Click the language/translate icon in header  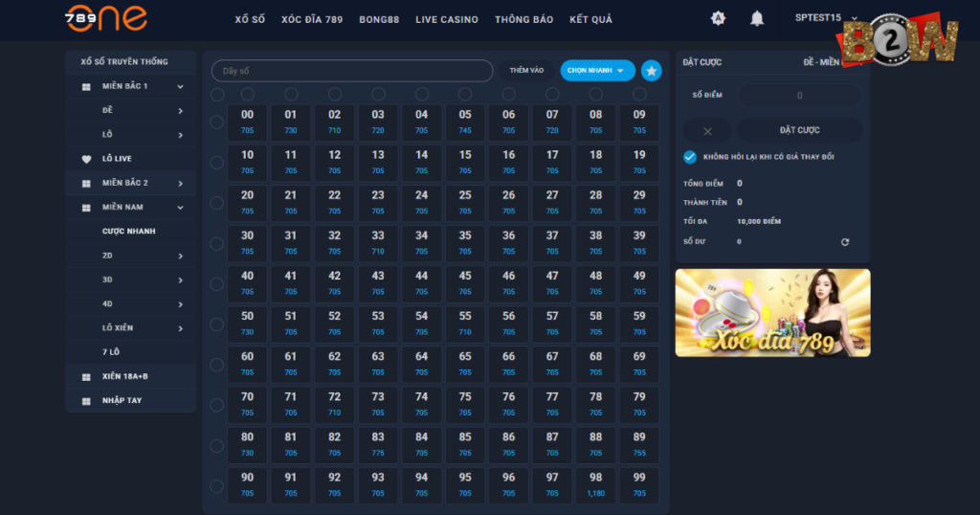click(718, 19)
